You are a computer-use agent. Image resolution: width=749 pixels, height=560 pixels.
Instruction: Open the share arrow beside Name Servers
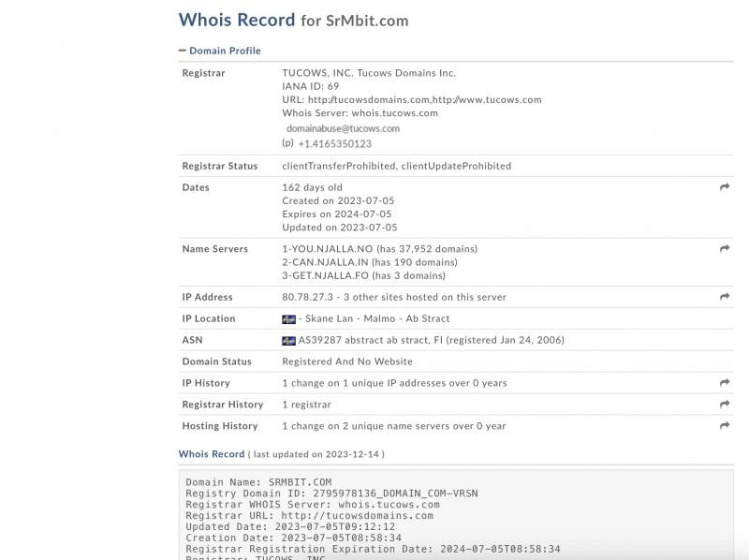[725, 248]
